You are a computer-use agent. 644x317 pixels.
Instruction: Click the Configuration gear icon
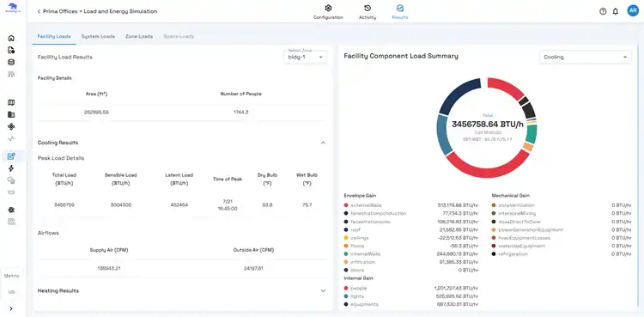pos(328,9)
